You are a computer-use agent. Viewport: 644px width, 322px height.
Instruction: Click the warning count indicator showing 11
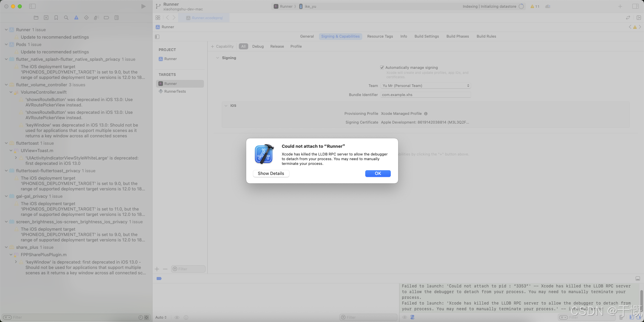click(535, 6)
